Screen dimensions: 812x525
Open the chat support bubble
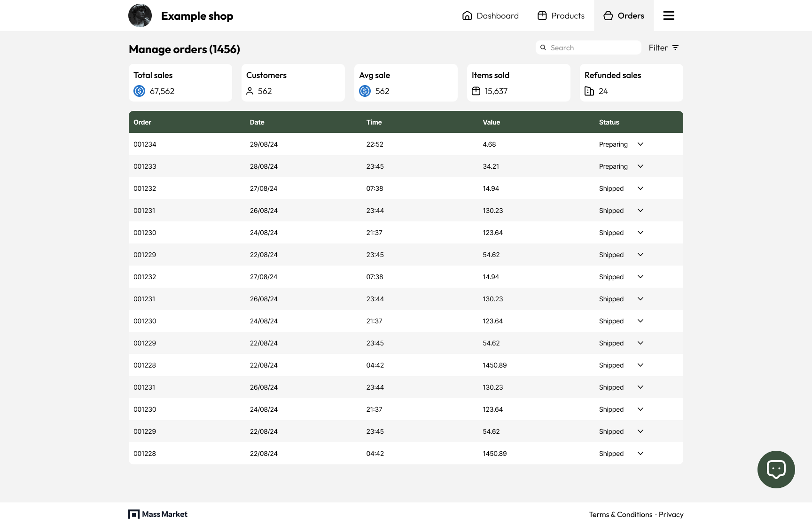[776, 469]
